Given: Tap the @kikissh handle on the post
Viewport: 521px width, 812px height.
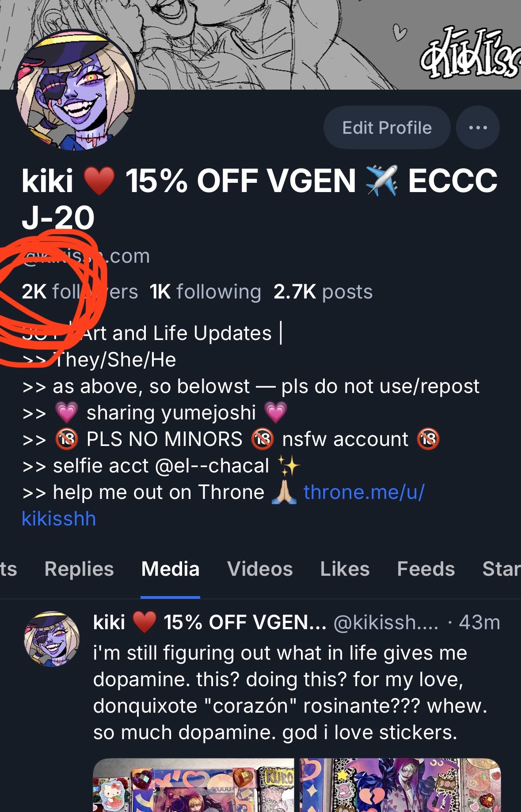Looking at the screenshot, I should point(386,623).
